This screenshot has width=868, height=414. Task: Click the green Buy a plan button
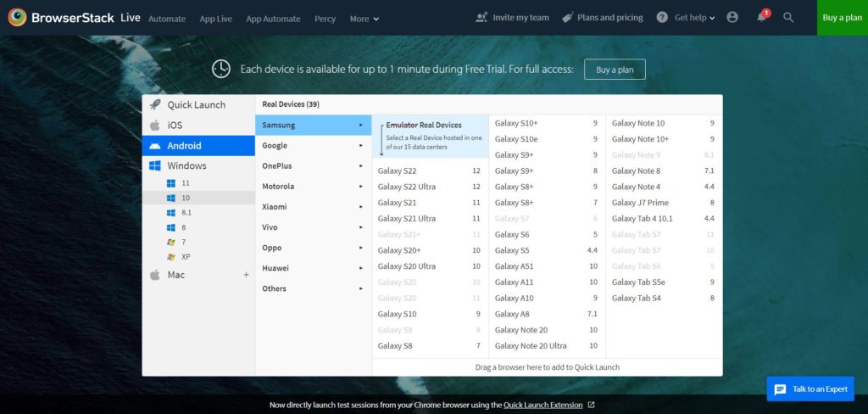click(842, 18)
